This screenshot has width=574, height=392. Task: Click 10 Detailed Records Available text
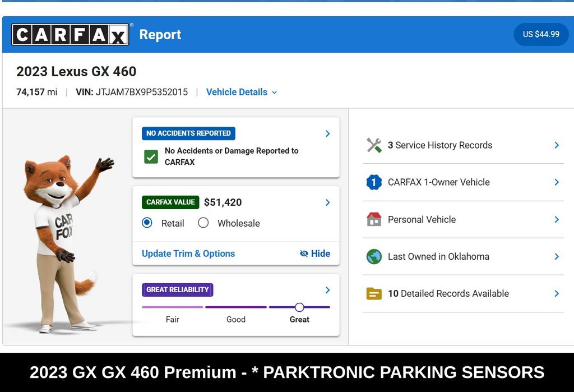coord(448,293)
